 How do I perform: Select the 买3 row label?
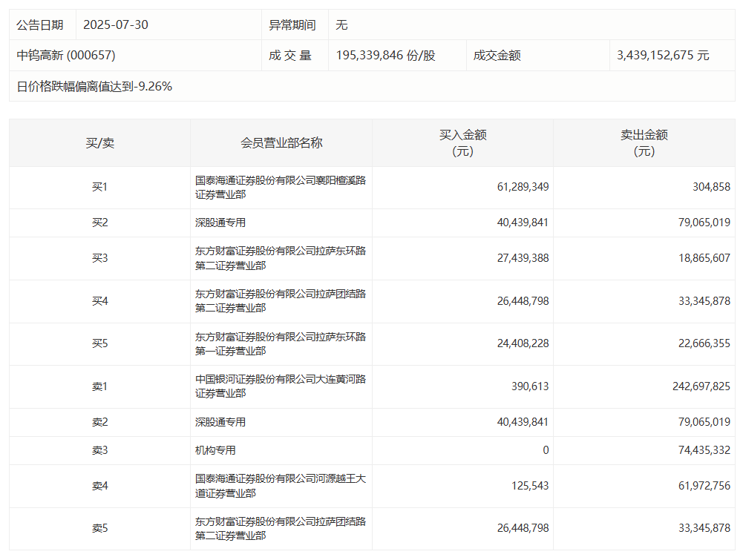100,258
